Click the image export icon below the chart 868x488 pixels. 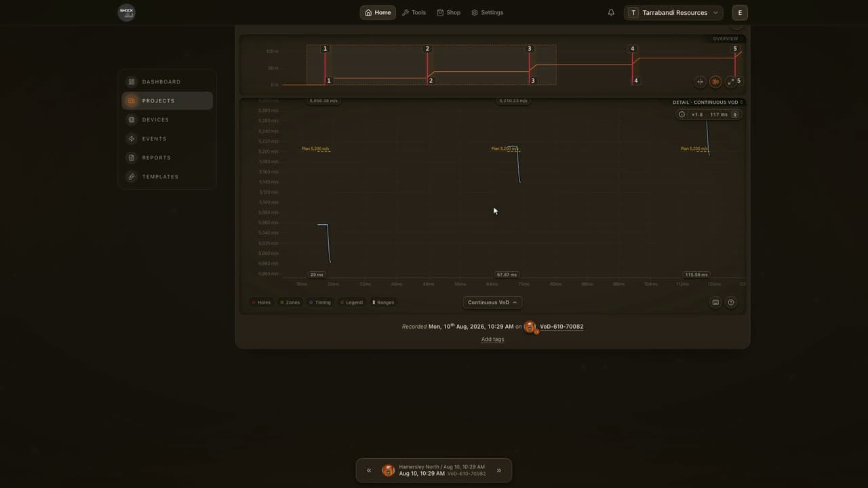715,302
